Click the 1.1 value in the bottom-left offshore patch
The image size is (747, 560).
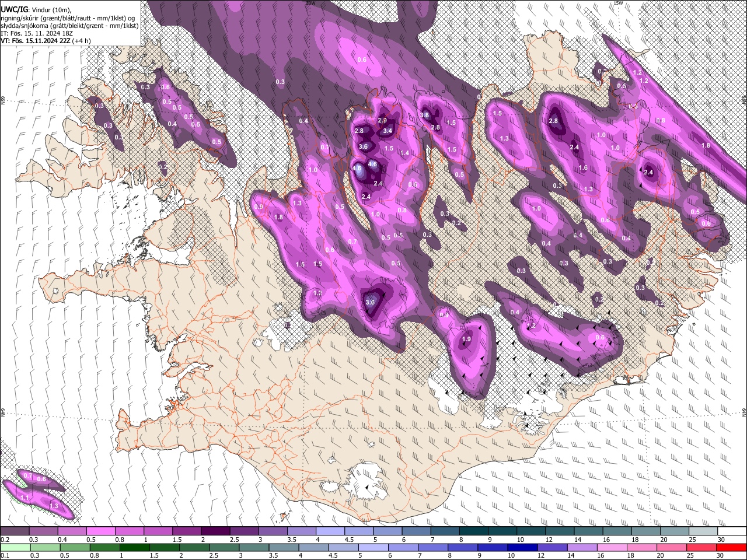pyautogui.click(x=25, y=498)
